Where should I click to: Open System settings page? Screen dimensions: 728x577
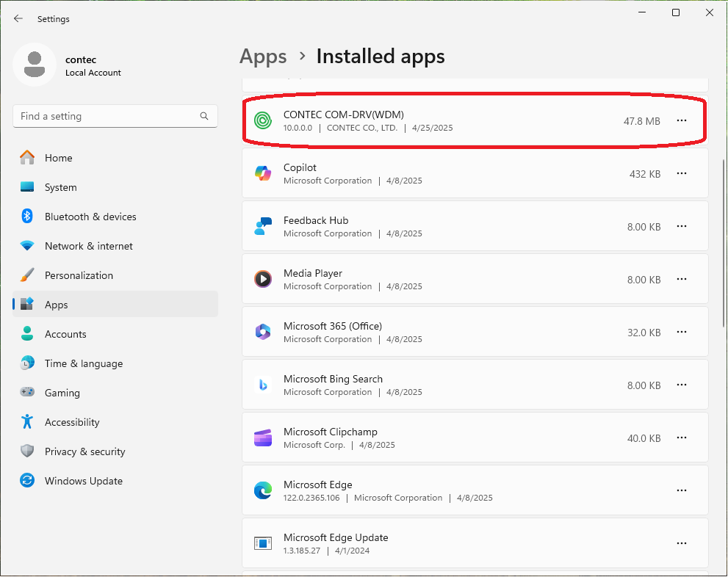click(115, 187)
